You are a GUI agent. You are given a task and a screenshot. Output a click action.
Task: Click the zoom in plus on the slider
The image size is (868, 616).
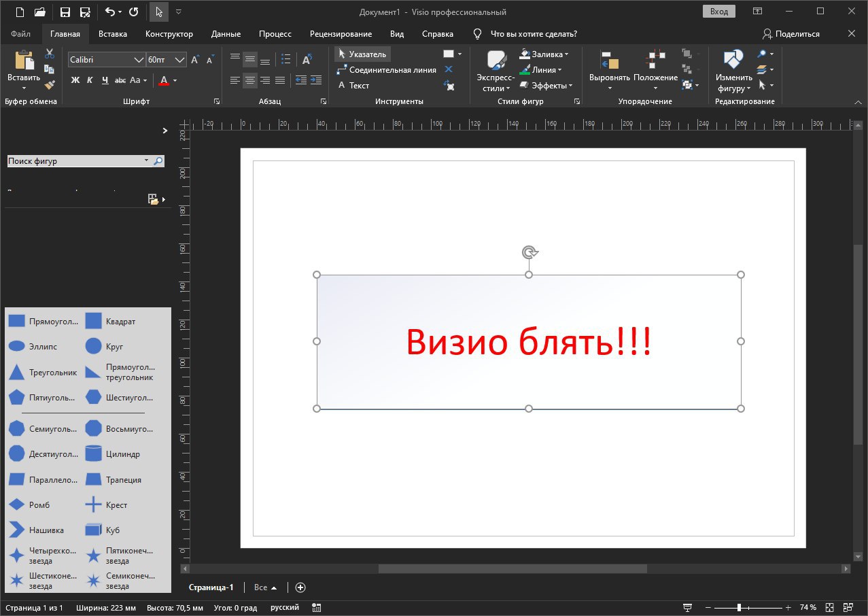tap(788, 607)
